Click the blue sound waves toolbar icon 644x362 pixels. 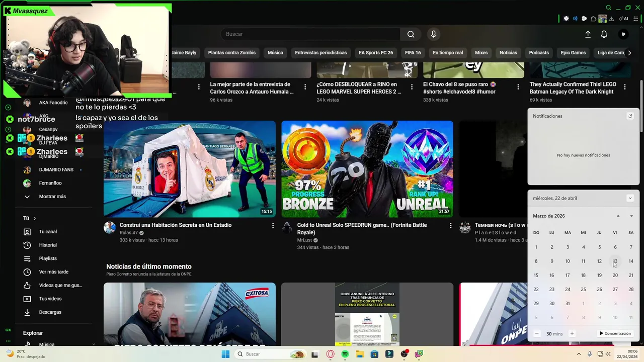click(x=575, y=19)
